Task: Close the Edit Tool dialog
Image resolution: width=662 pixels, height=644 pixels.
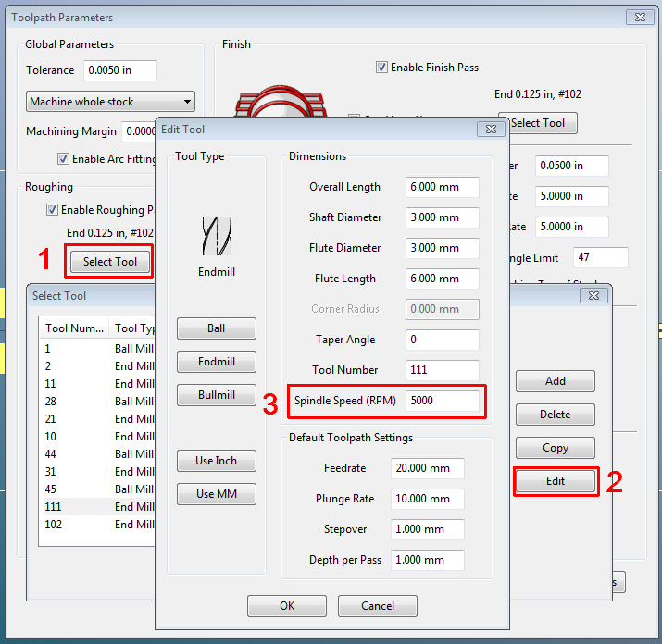Action: [x=491, y=130]
